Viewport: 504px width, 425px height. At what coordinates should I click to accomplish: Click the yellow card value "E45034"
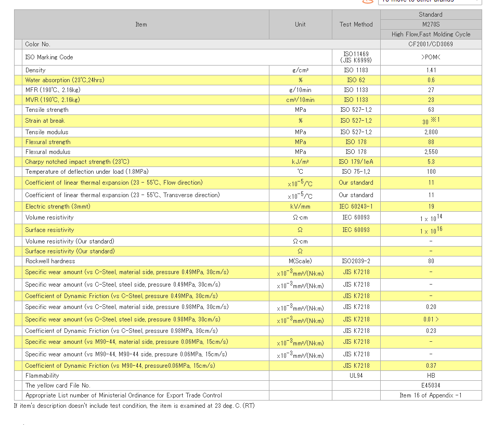(x=431, y=385)
